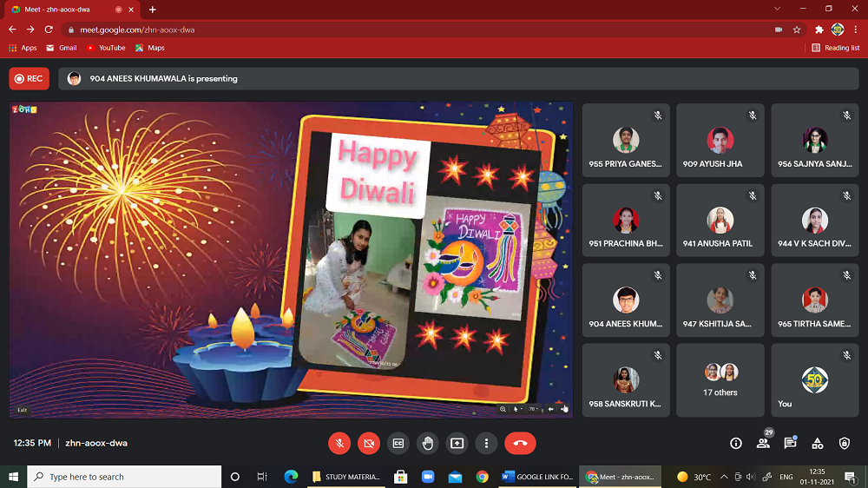This screenshot has width=868, height=488.
Task: Unmute the microphone
Action: pos(339,443)
